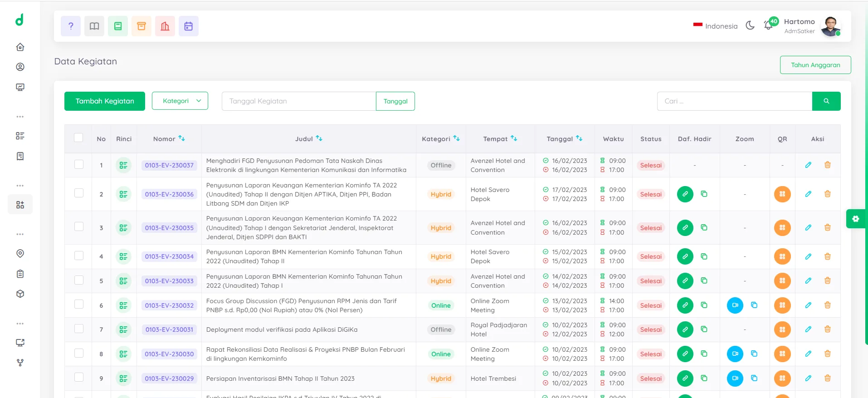Expand the Kategori dropdown
The height and width of the screenshot is (398, 868).
[x=180, y=101]
